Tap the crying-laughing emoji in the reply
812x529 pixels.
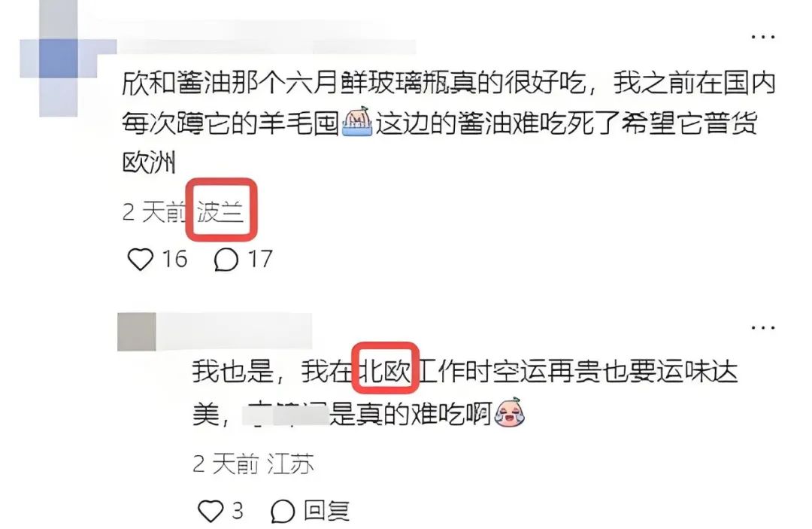[x=510, y=412]
